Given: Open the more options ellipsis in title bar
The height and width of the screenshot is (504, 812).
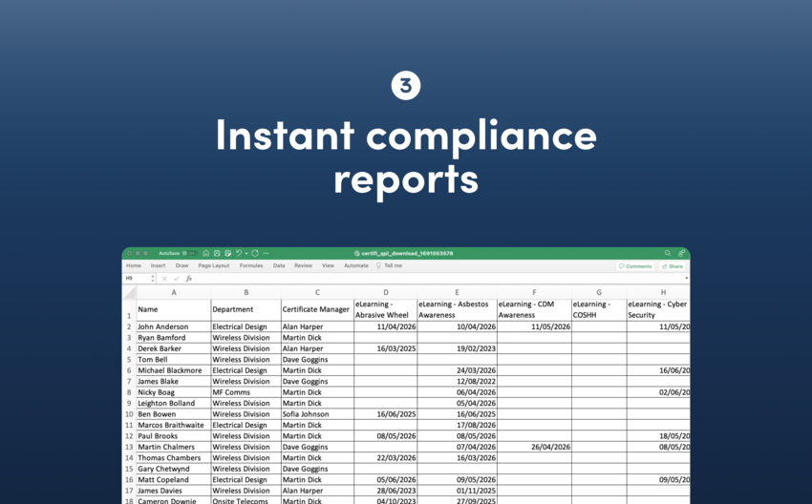Looking at the screenshot, I should [x=267, y=254].
